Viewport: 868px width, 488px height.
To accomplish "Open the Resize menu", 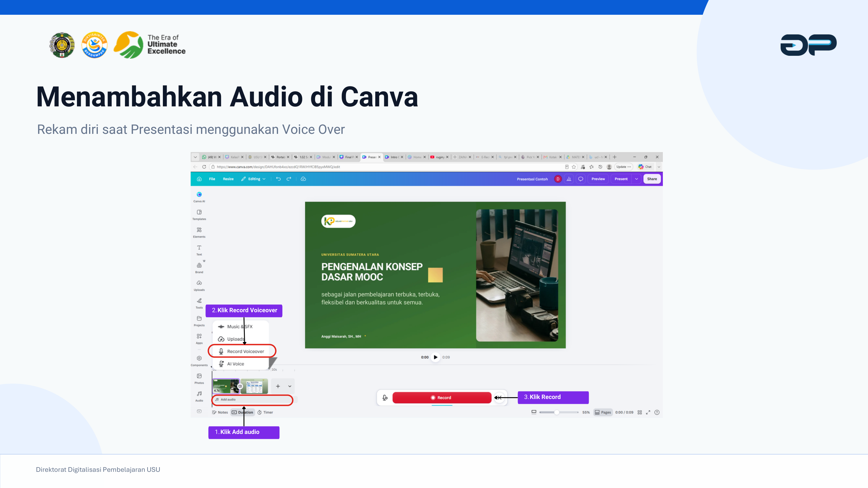I will (228, 179).
